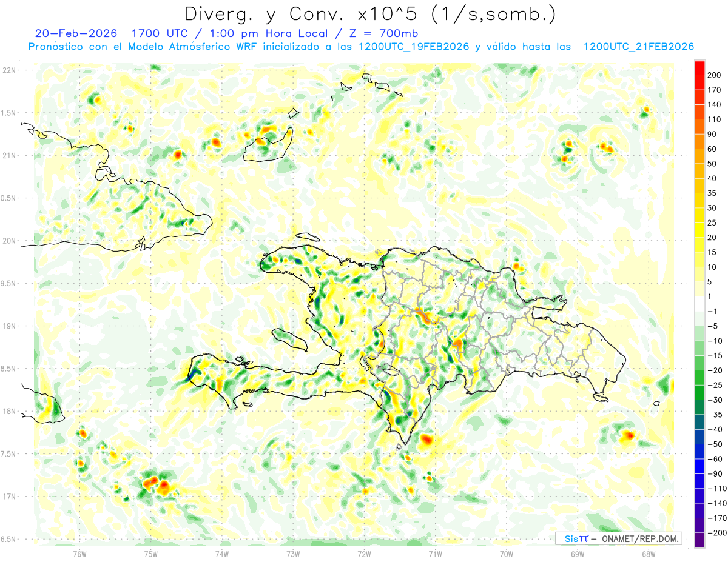Viewport: 728px width, 562px height.
Task: Click the colorbar value '-40'
Action: coord(716,429)
